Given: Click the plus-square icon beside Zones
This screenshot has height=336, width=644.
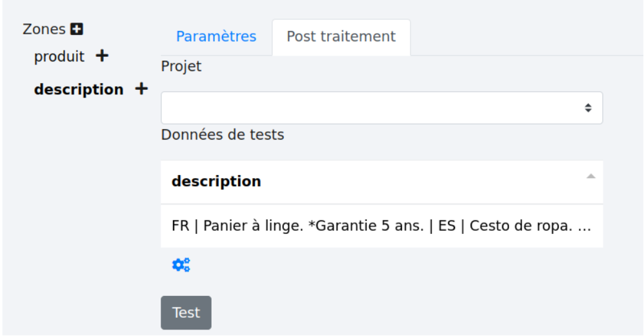Looking at the screenshot, I should click(x=77, y=29).
